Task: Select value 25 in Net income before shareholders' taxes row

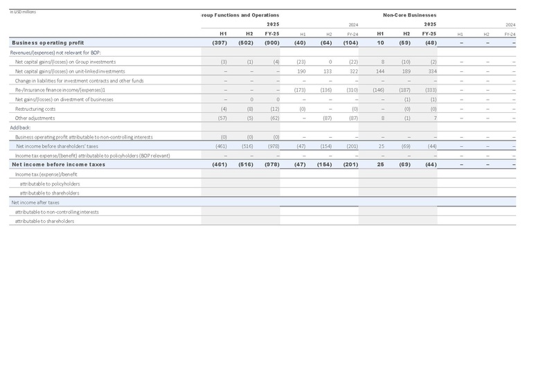Action: (382, 146)
